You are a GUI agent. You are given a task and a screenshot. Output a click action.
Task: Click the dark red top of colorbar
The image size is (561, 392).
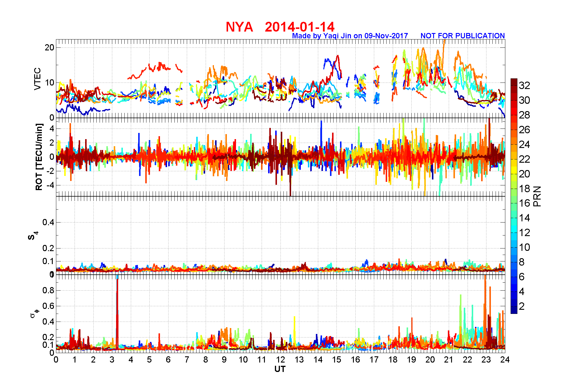pyautogui.click(x=514, y=82)
